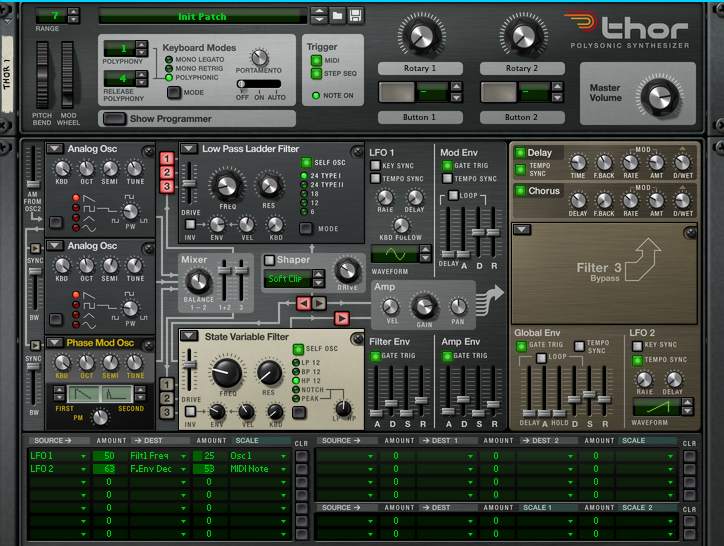Click the Button 1 label
This screenshot has width=724, height=546.
pyautogui.click(x=420, y=117)
